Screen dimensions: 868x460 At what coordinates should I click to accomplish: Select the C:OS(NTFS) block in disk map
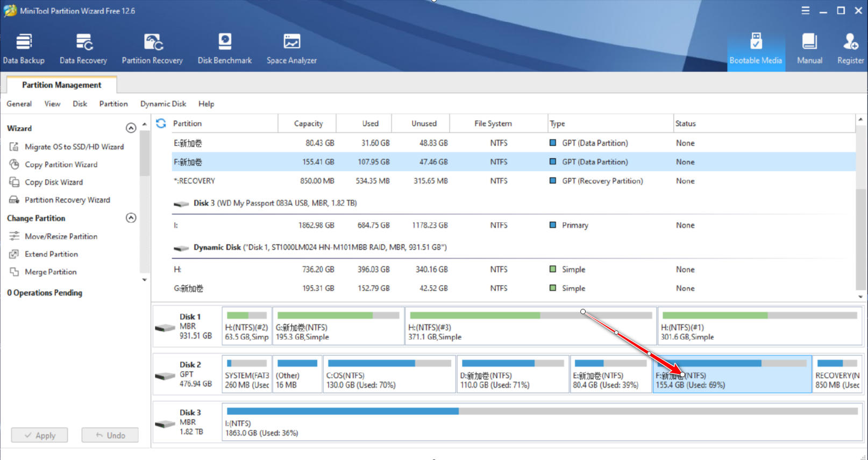389,374
